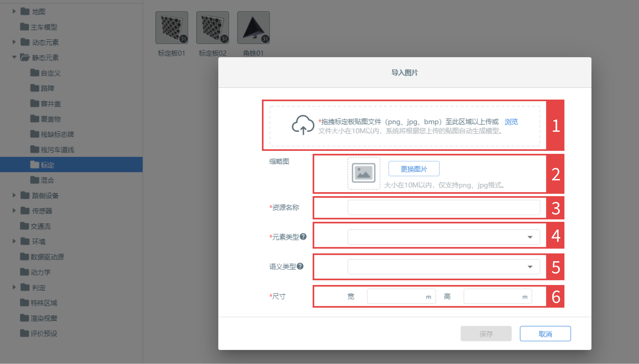The image size is (639, 364).
Task: Click help icon next to 元素类型
Action: pyautogui.click(x=303, y=237)
